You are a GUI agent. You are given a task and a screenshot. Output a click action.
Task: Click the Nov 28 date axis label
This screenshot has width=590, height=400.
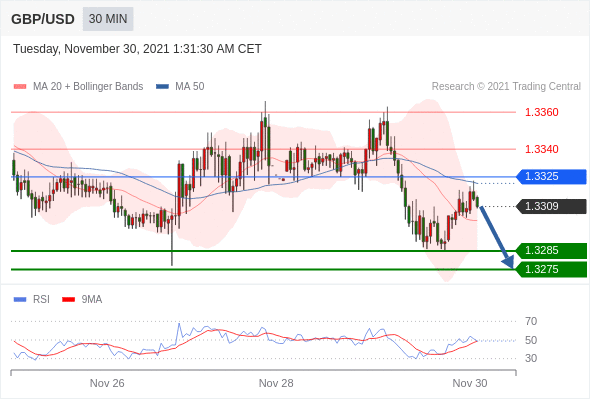[x=276, y=383]
